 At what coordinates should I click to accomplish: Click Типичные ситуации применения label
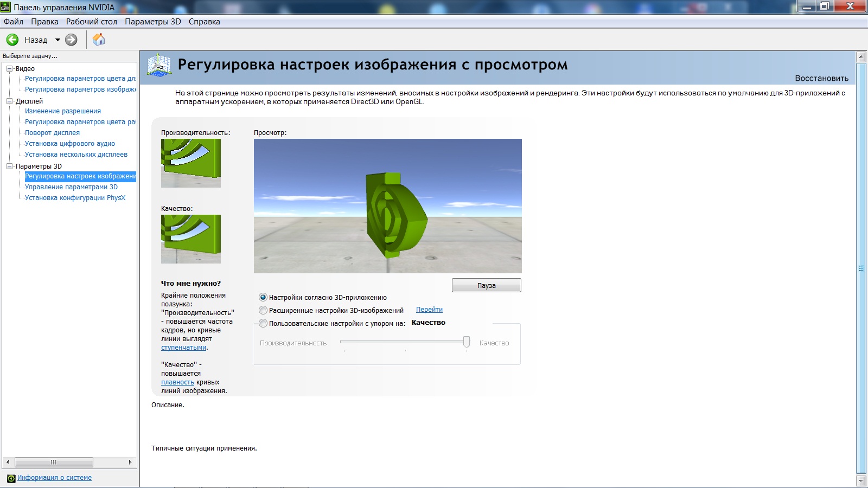(204, 448)
